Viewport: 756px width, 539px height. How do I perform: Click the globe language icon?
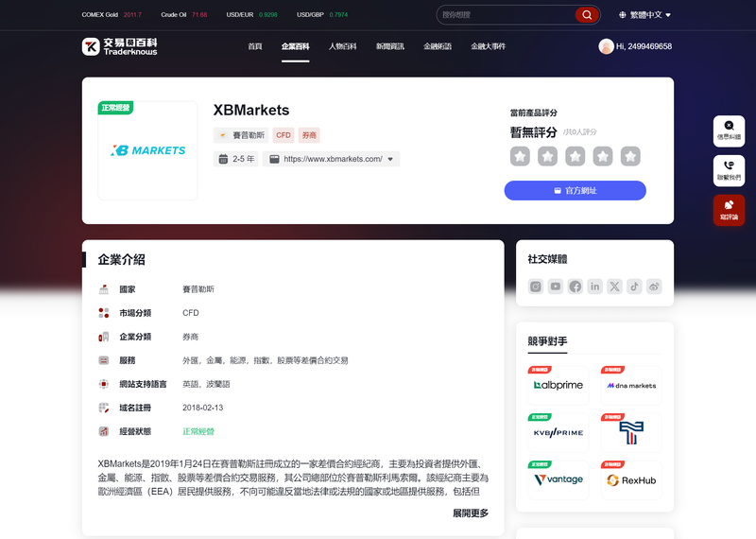coord(623,15)
